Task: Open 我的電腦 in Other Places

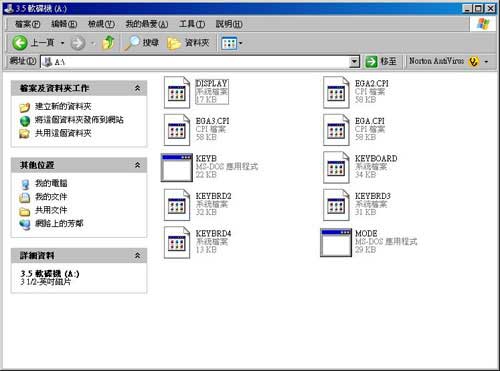Action: (51, 183)
